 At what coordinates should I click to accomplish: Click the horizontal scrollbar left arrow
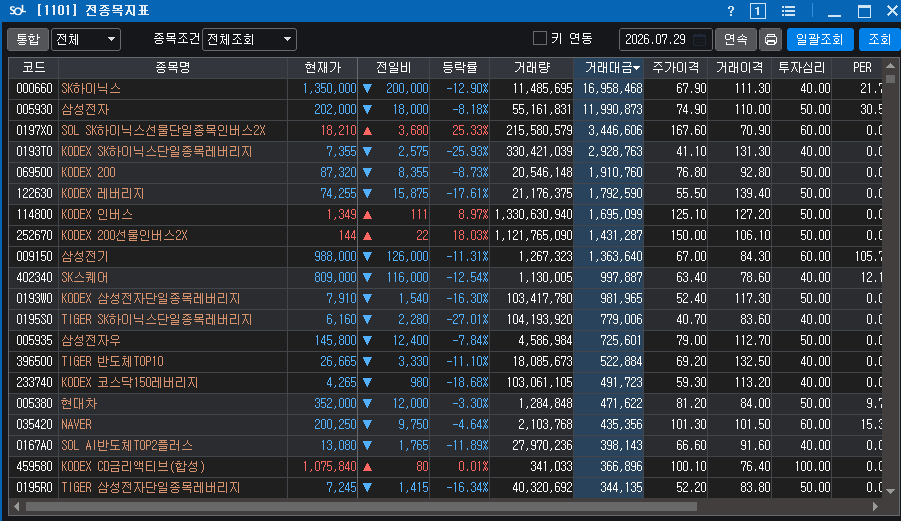click(x=16, y=507)
